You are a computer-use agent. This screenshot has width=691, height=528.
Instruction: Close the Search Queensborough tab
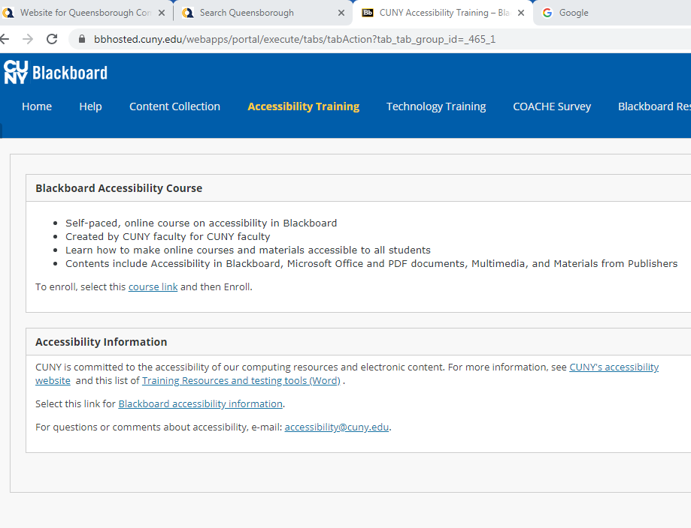click(x=341, y=13)
